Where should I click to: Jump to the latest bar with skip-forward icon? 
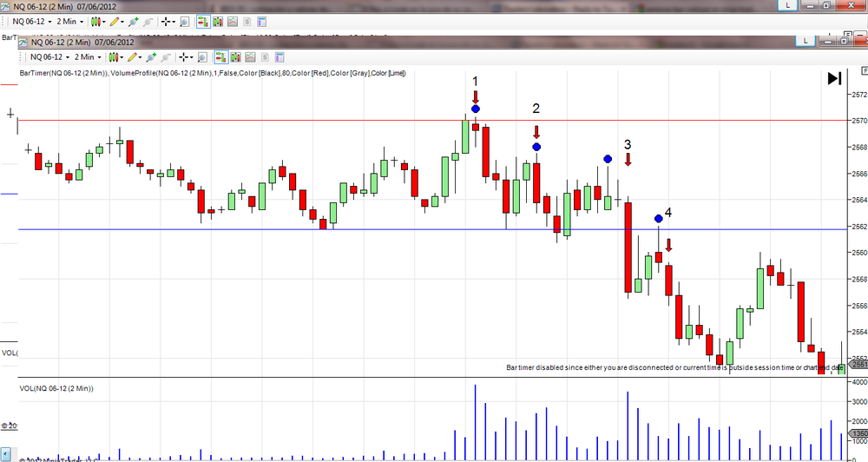click(835, 79)
